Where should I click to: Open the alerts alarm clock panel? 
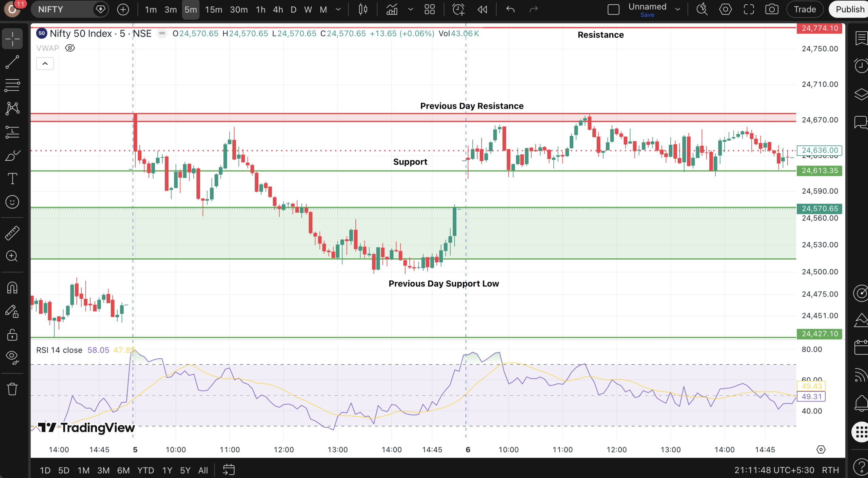[x=861, y=65]
